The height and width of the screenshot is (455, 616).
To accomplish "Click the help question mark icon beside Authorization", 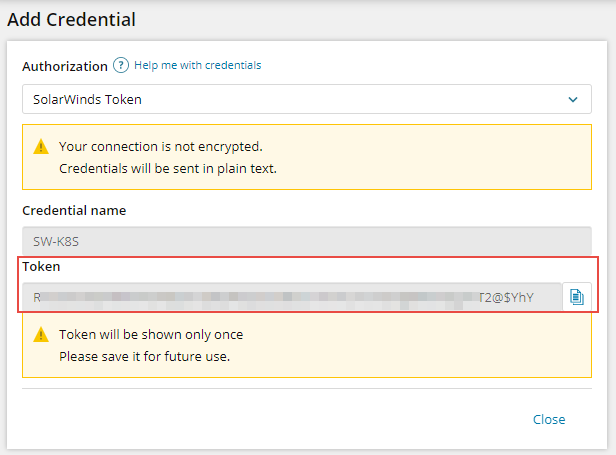I will click(x=121, y=66).
